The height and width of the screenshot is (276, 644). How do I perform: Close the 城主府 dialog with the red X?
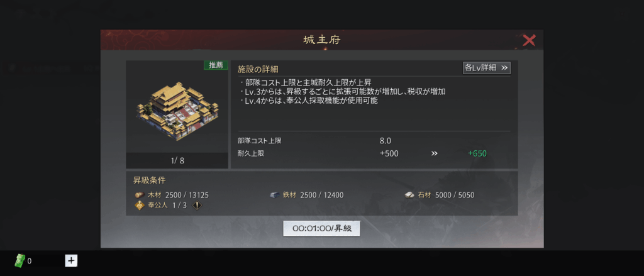(529, 40)
